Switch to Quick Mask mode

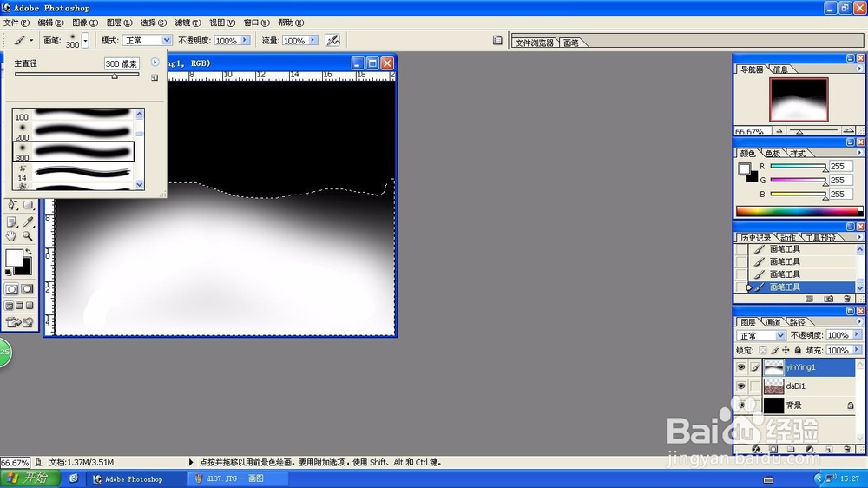pos(27,289)
